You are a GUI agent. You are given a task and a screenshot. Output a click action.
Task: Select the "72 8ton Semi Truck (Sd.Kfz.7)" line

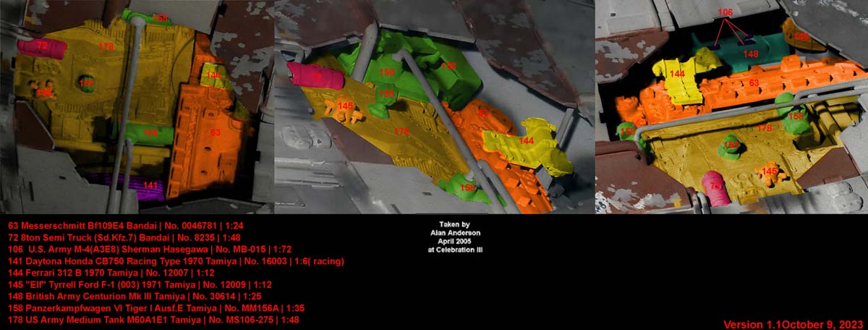tap(124, 237)
